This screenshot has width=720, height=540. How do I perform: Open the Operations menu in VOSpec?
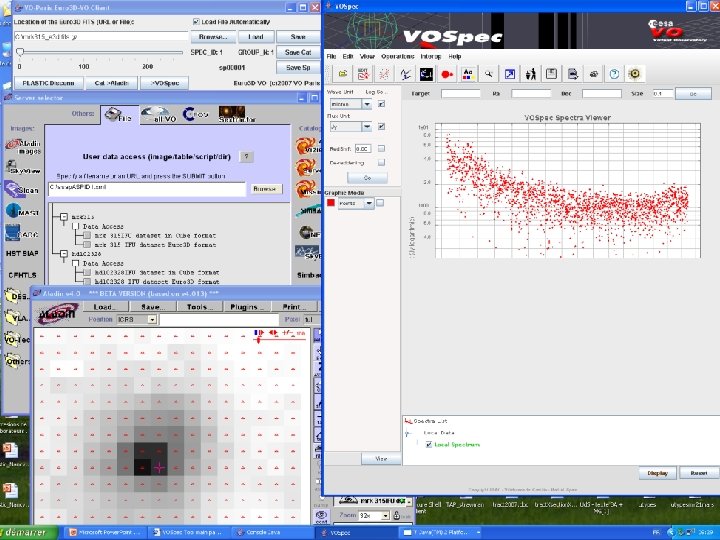(398, 56)
